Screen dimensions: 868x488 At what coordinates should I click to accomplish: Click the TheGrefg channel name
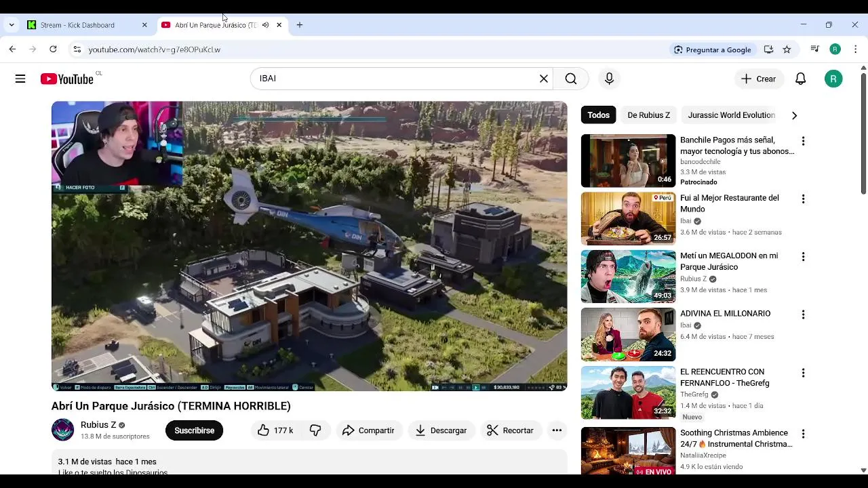point(694,394)
